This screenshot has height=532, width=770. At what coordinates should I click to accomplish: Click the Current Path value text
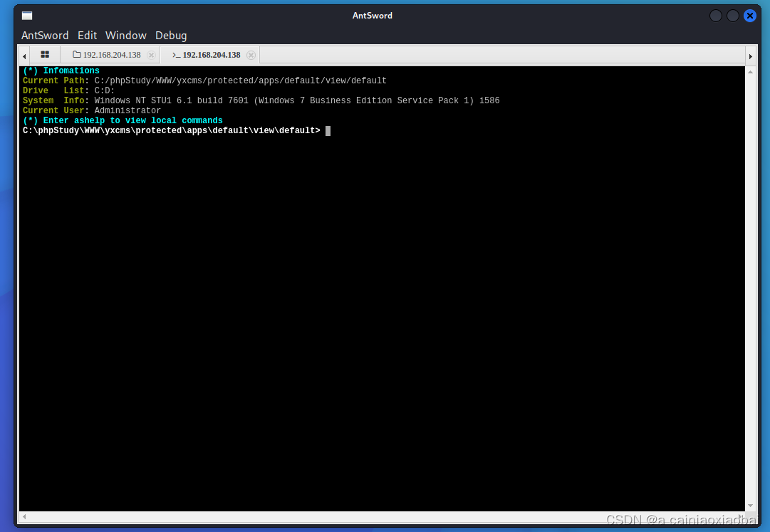tap(240, 80)
